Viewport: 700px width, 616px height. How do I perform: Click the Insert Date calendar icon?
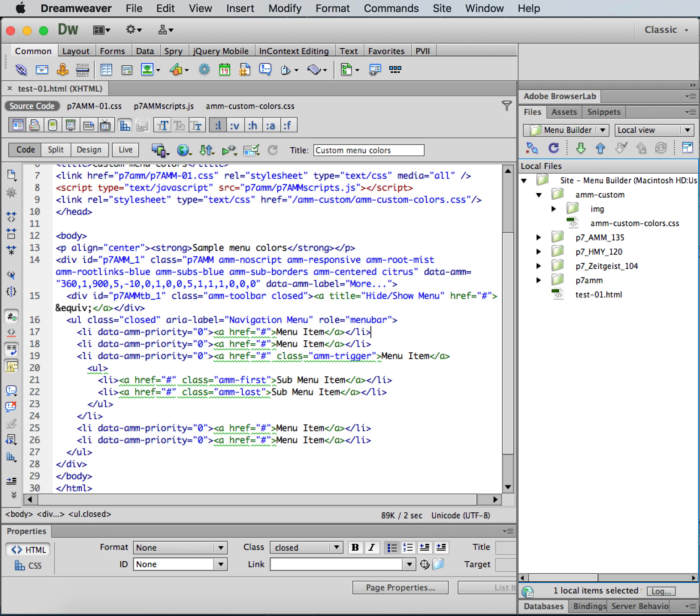pos(224,69)
